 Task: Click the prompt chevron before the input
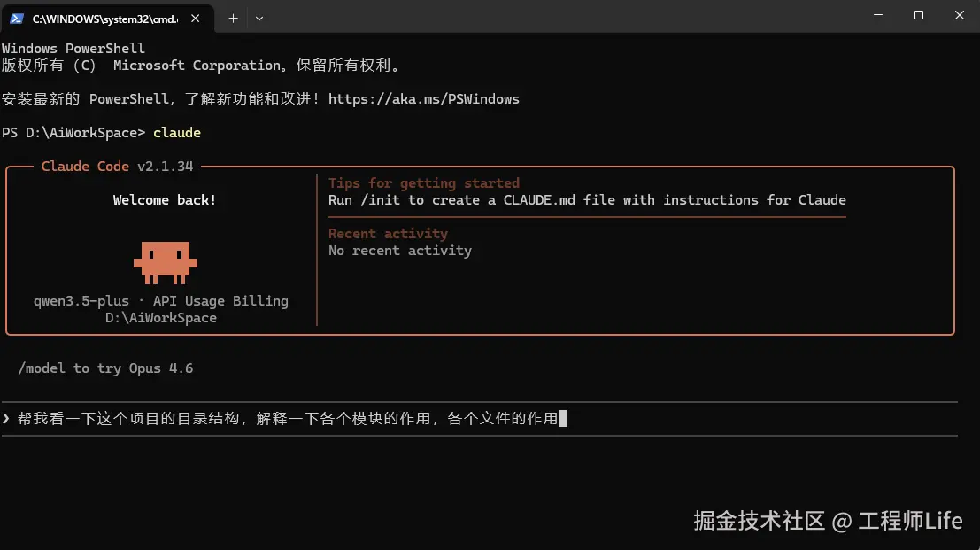[x=6, y=419]
